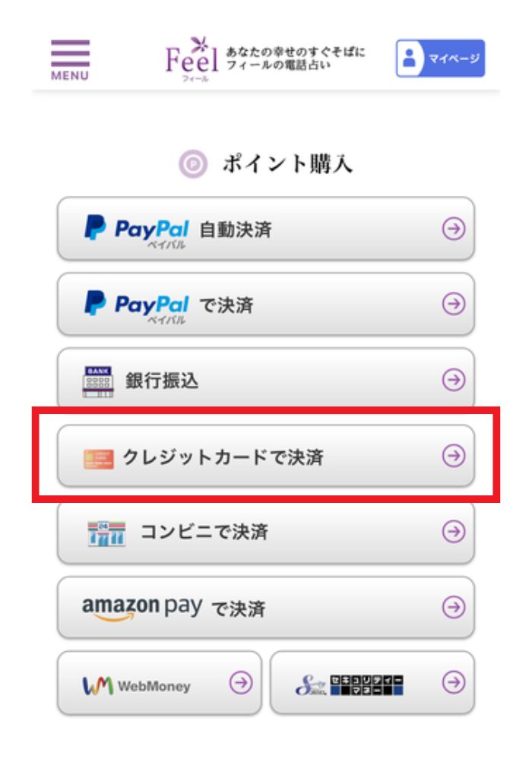Open the hamburger MENU icon
This screenshot has width=532, height=778.
pyautogui.click(x=70, y=60)
